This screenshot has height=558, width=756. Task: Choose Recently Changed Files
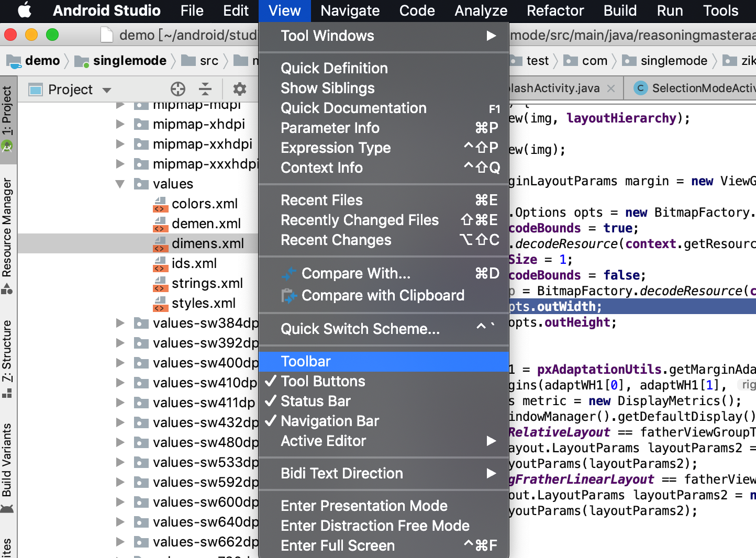coord(384,220)
